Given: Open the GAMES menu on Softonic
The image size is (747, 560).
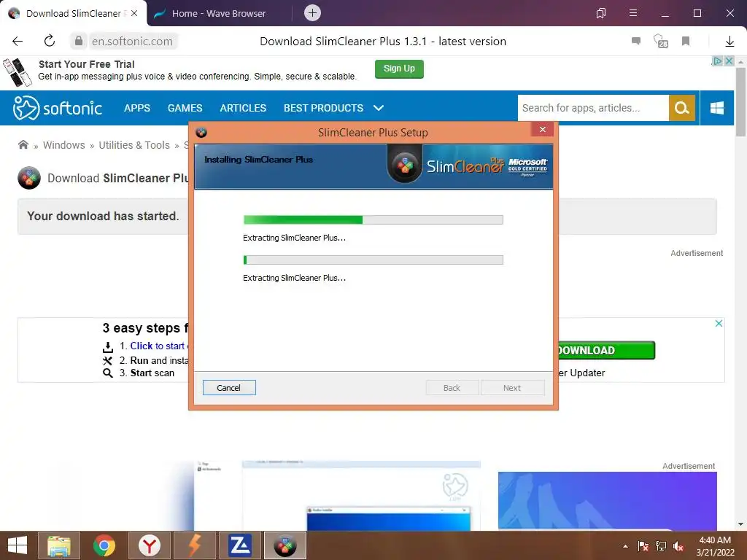Looking at the screenshot, I should [x=185, y=108].
